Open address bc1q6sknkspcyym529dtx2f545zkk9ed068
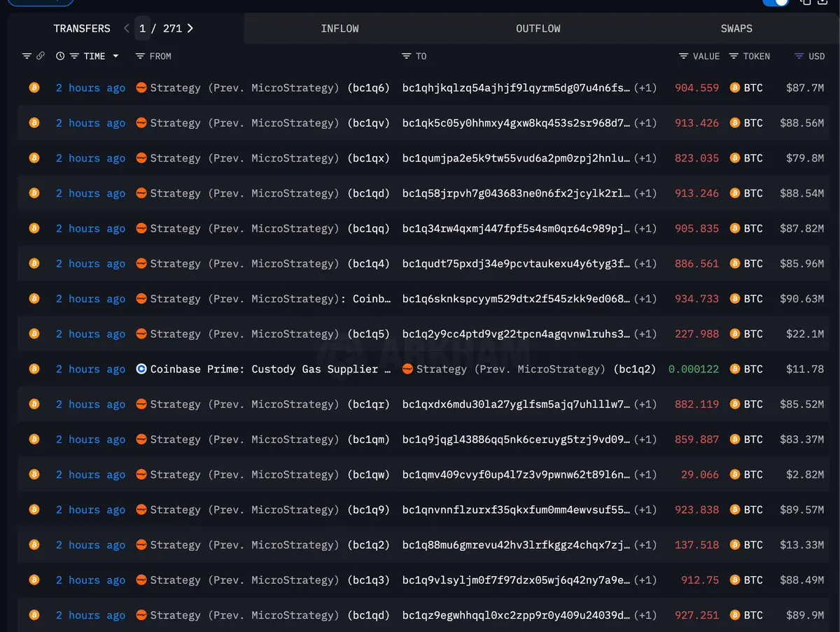The height and width of the screenshot is (632, 840). (x=516, y=299)
